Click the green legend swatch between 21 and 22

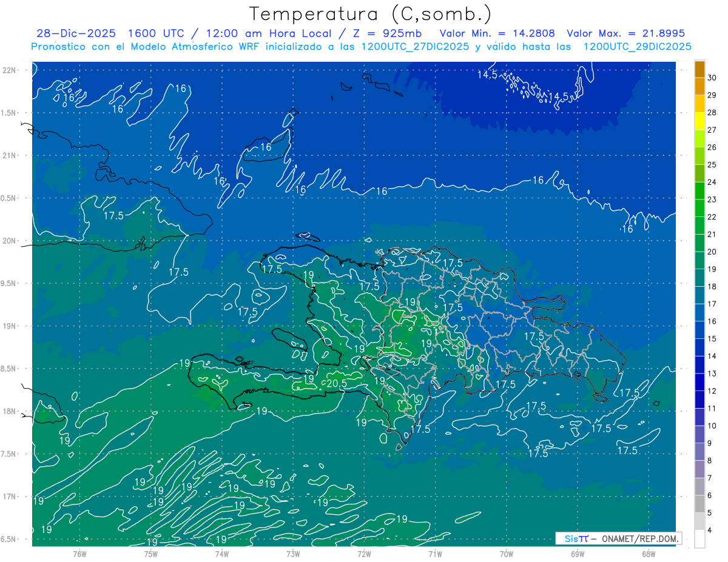[699, 226]
